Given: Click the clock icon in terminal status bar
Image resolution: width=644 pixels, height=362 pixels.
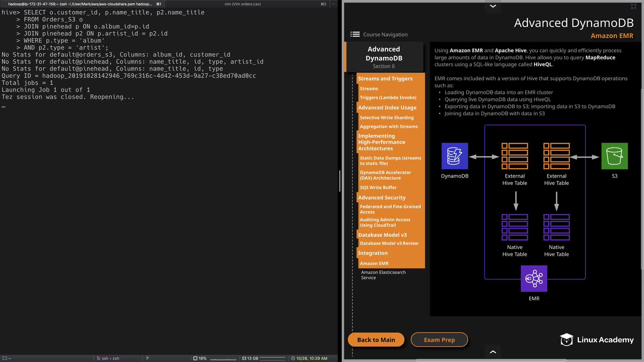Looking at the screenshot, I should (x=293, y=358).
